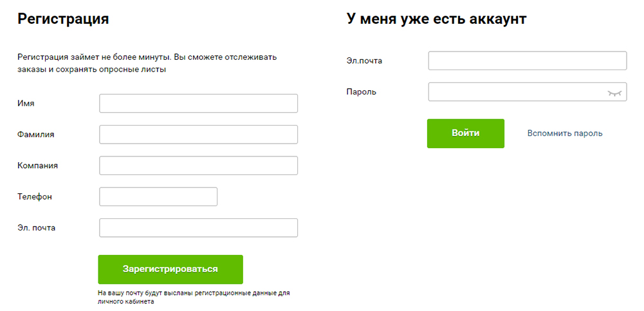Select the Компания input box
The height and width of the screenshot is (311, 644).
point(198,165)
